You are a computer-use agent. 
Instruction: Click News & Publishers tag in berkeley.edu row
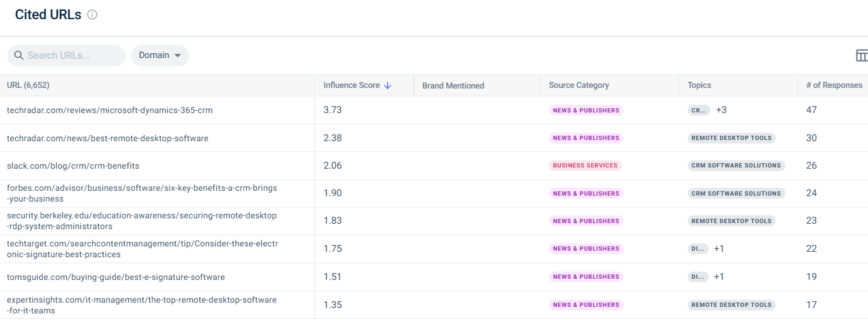tap(586, 221)
